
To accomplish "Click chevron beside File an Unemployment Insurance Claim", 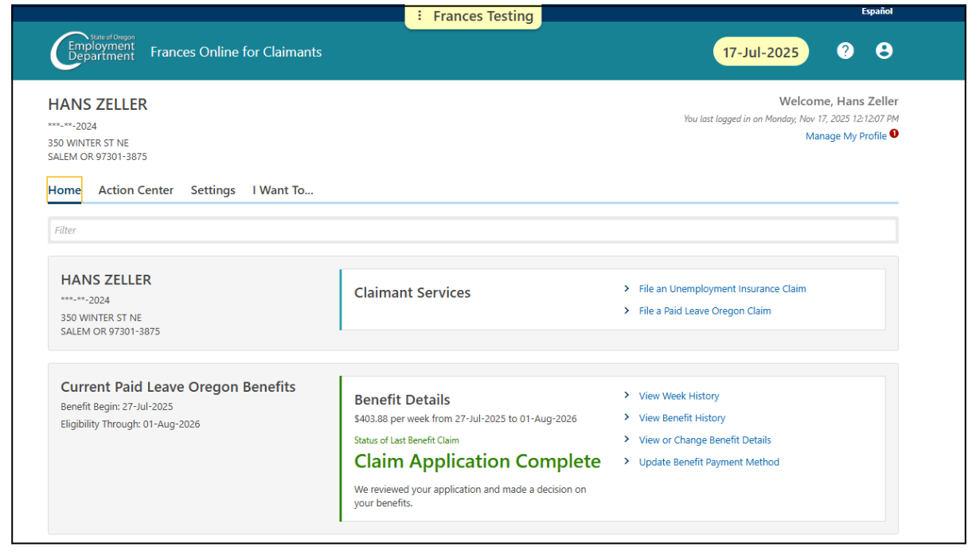I will click(x=627, y=289).
